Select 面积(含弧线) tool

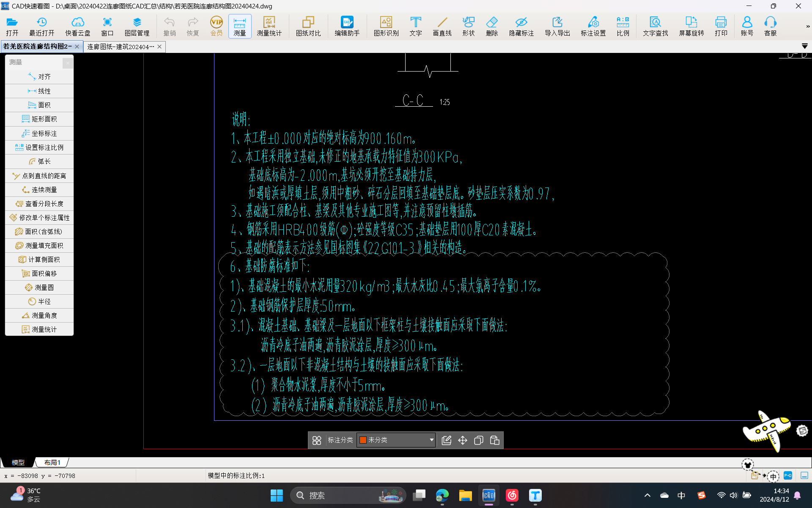point(39,232)
